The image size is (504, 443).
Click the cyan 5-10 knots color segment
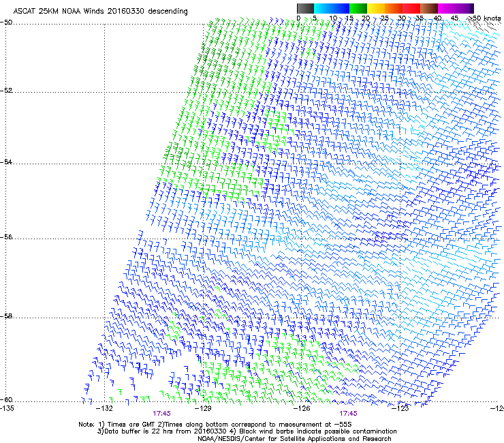point(323,8)
